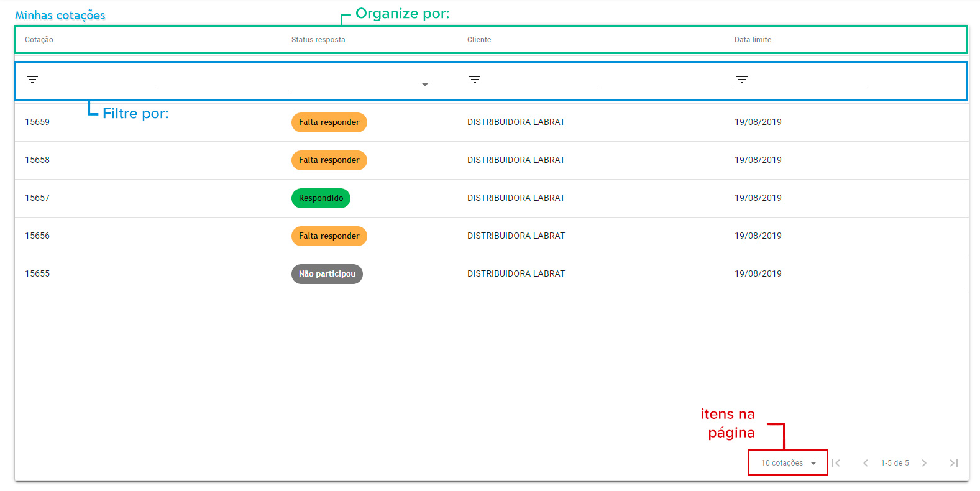The width and height of the screenshot is (980, 491).
Task: Open the Status resposta filter dropdown
Action: (362, 85)
